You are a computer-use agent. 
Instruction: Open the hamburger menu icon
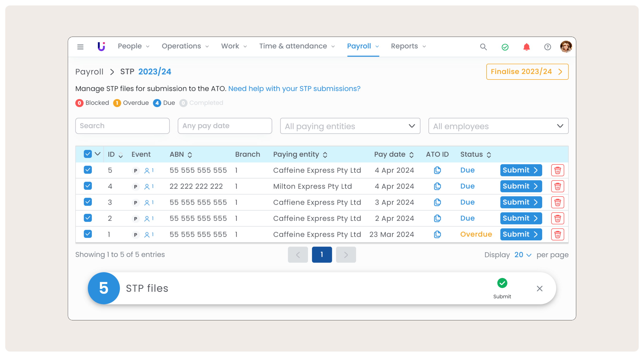[80, 47]
